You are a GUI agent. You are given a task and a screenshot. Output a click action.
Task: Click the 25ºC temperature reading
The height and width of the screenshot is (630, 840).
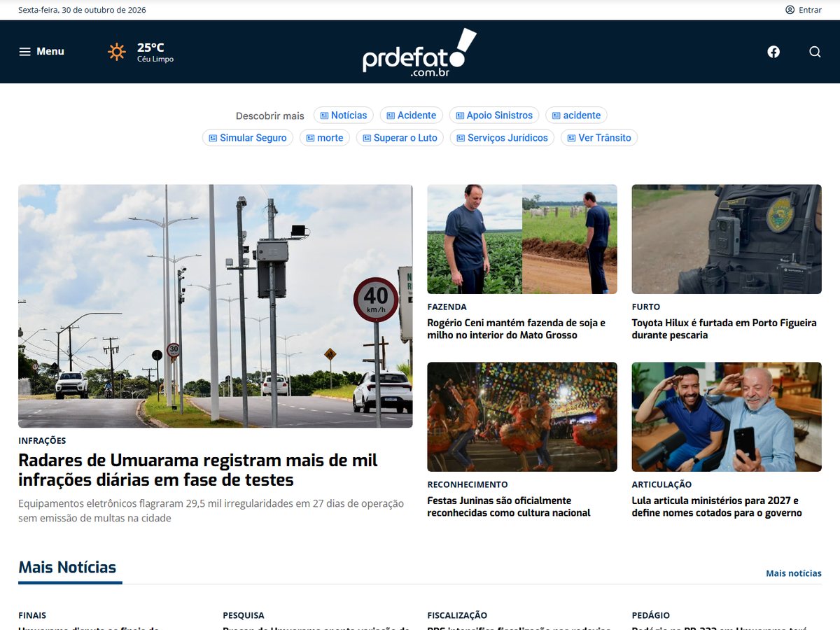click(x=150, y=48)
